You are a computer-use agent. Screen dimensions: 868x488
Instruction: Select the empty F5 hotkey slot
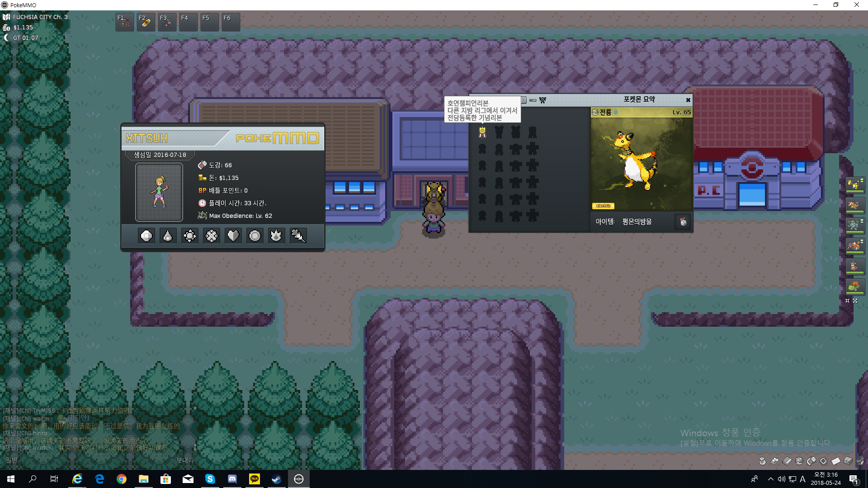(x=210, y=22)
